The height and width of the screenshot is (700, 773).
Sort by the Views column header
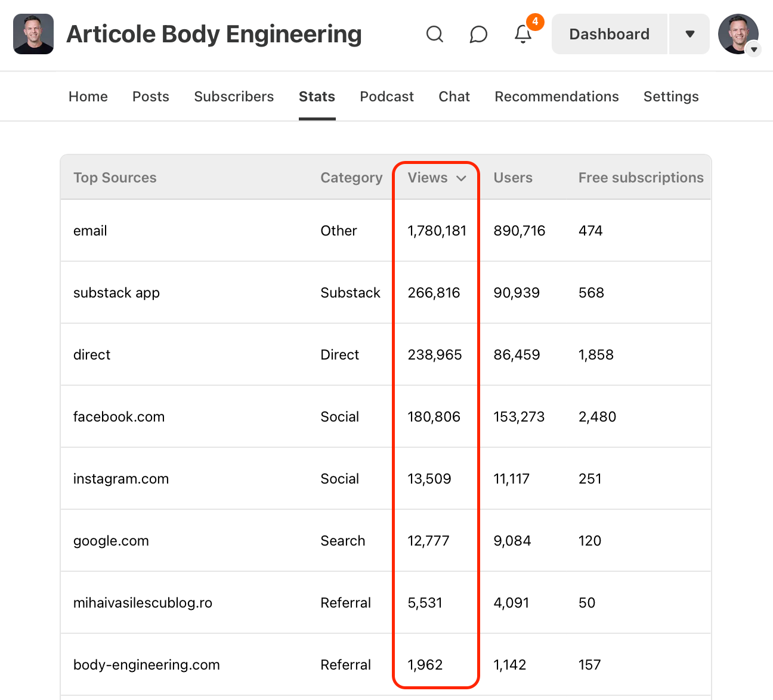(x=437, y=178)
